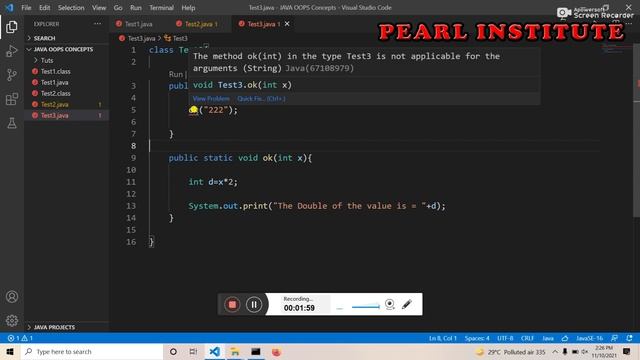Viewport: 640px width, 360px height.
Task: Click UTF-8 encoding status
Action: coord(505,338)
